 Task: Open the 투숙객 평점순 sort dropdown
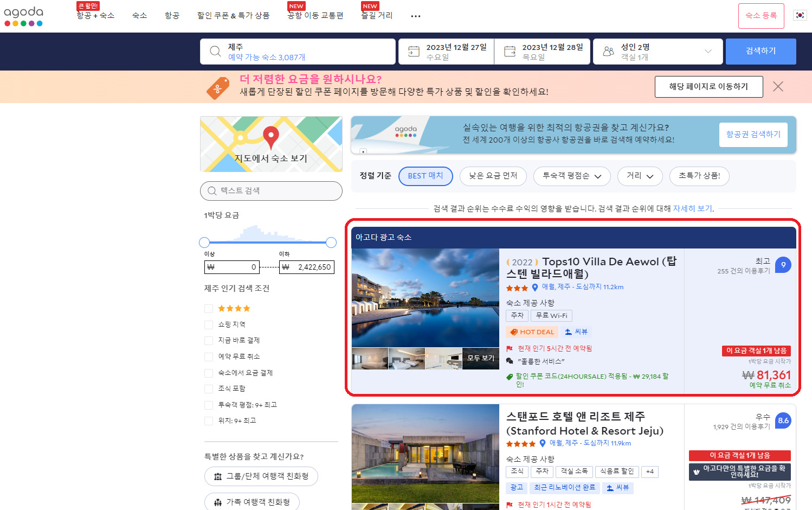[572, 176]
